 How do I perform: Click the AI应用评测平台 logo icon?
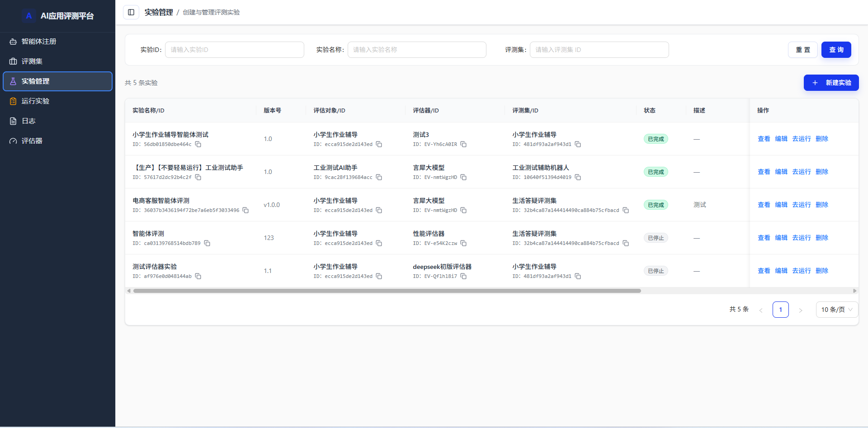(x=29, y=16)
